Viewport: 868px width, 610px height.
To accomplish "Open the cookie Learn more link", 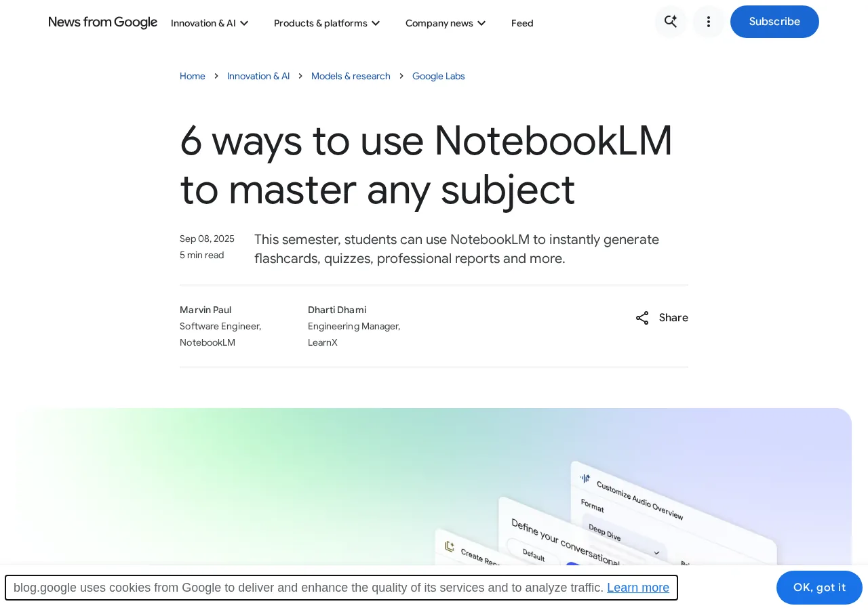I will 638,588.
